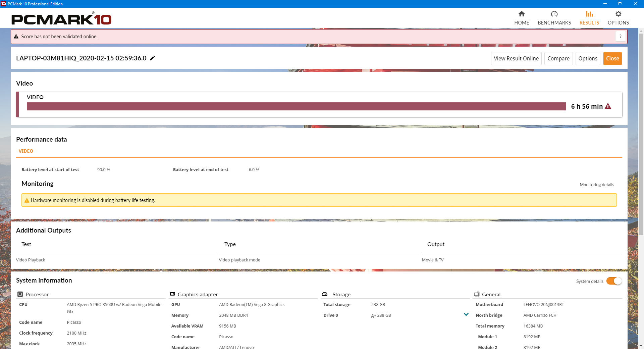644x349 pixels.
Task: Click the 90.0 % battery start value
Action: tap(104, 170)
